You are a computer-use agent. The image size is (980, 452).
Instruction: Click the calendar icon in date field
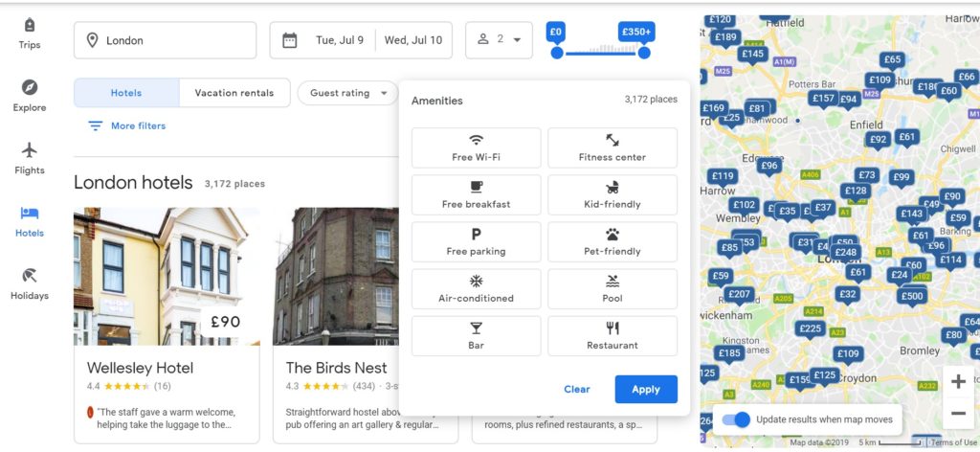pyautogui.click(x=289, y=40)
